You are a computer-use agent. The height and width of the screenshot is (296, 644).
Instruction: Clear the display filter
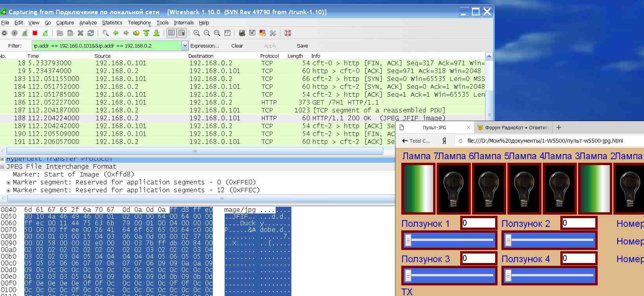point(237,46)
